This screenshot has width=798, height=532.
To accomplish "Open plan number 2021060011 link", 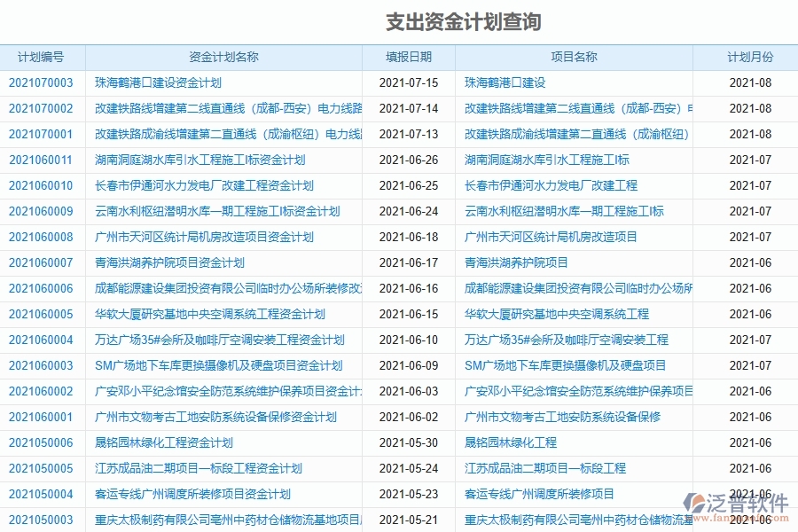I will 36,160.
